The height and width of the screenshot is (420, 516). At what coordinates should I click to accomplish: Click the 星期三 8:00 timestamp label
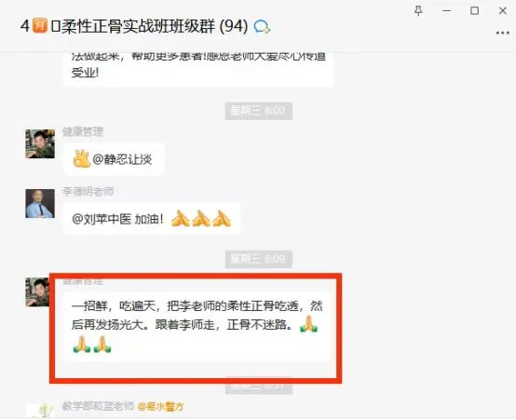[x=259, y=111]
